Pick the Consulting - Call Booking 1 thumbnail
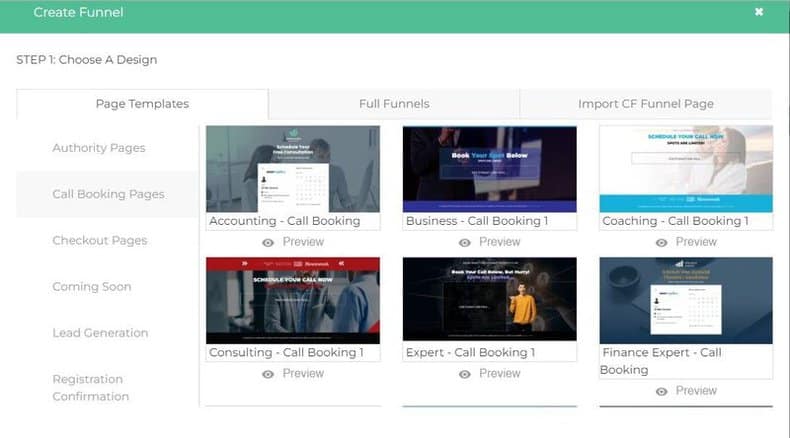This screenshot has width=790, height=438. pyautogui.click(x=293, y=300)
